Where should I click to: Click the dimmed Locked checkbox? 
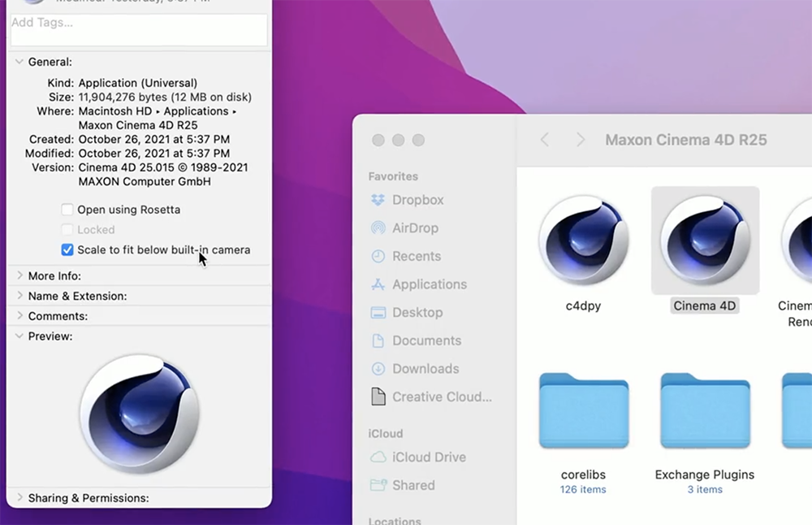point(67,230)
